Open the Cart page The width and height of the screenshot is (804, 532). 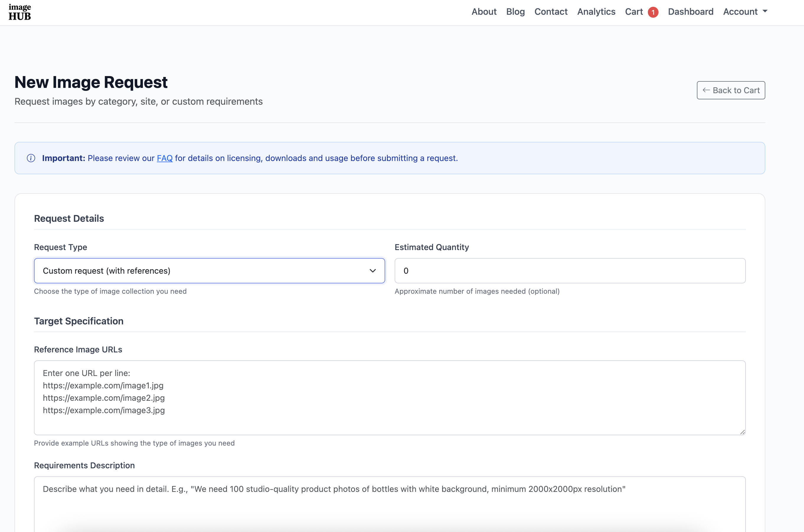pyautogui.click(x=634, y=12)
